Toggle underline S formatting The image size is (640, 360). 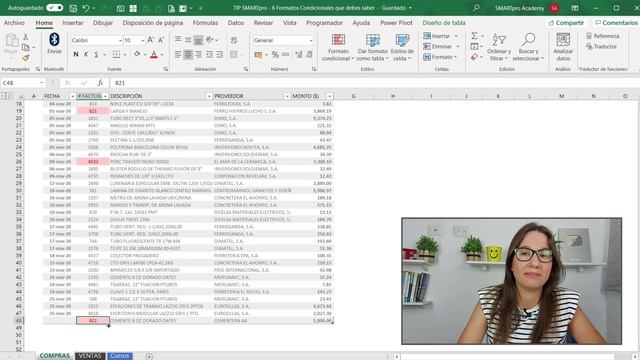(96, 54)
